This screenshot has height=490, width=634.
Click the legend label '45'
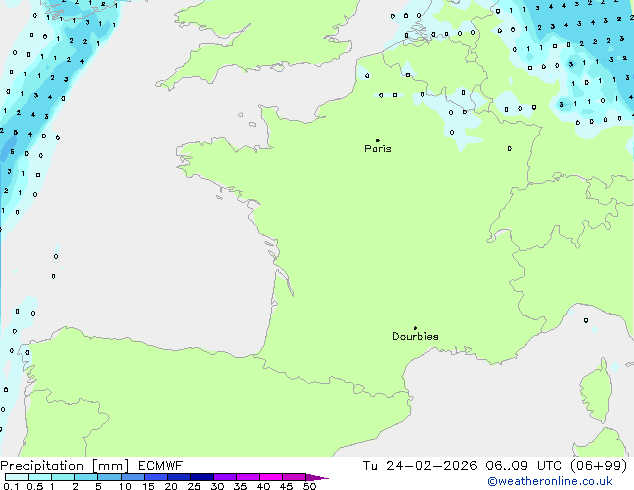[x=286, y=486]
